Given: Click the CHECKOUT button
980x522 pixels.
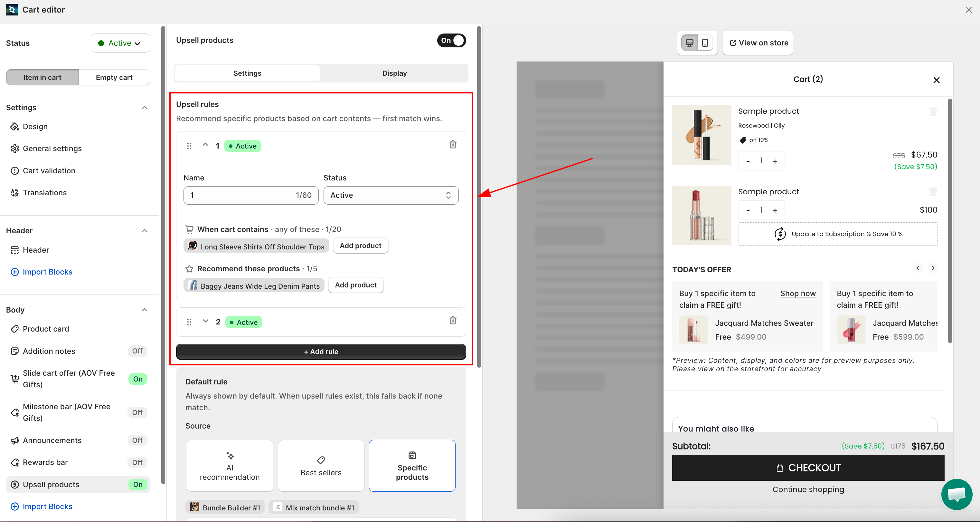Looking at the screenshot, I should [x=808, y=468].
